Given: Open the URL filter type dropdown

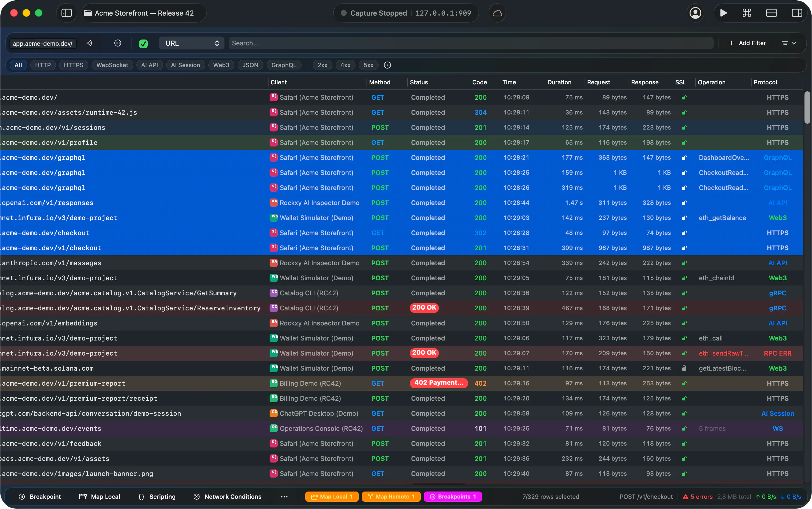Looking at the screenshot, I should coord(192,43).
